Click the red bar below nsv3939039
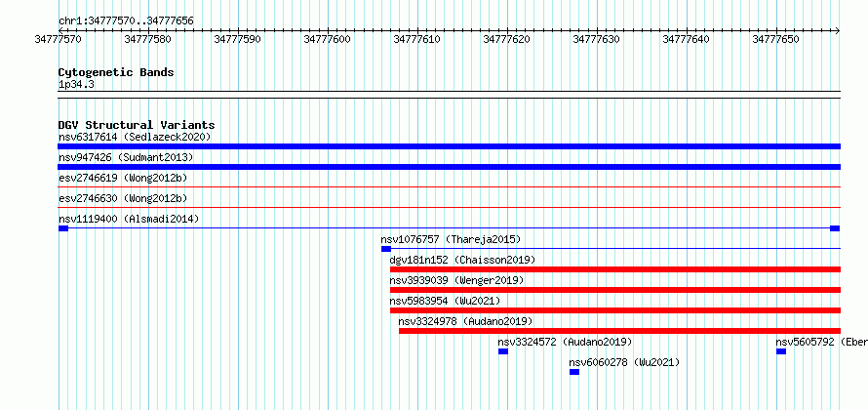This screenshot has height=410, width=868. coord(615,290)
